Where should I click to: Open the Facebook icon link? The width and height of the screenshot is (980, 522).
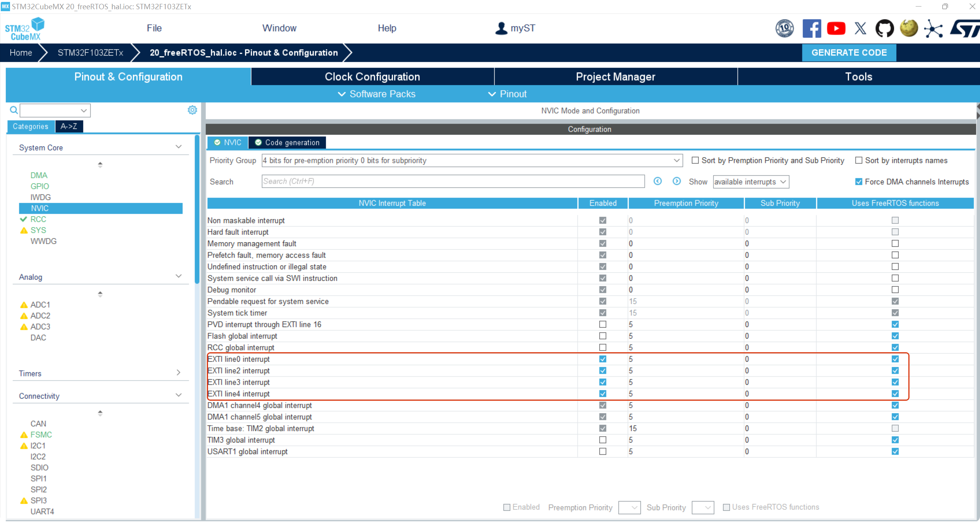pyautogui.click(x=812, y=28)
